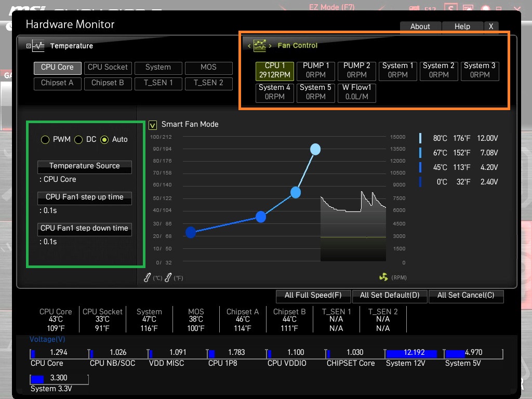Click the System 3.3V voltage bar
This screenshot has height=399, width=532.
pos(59,379)
